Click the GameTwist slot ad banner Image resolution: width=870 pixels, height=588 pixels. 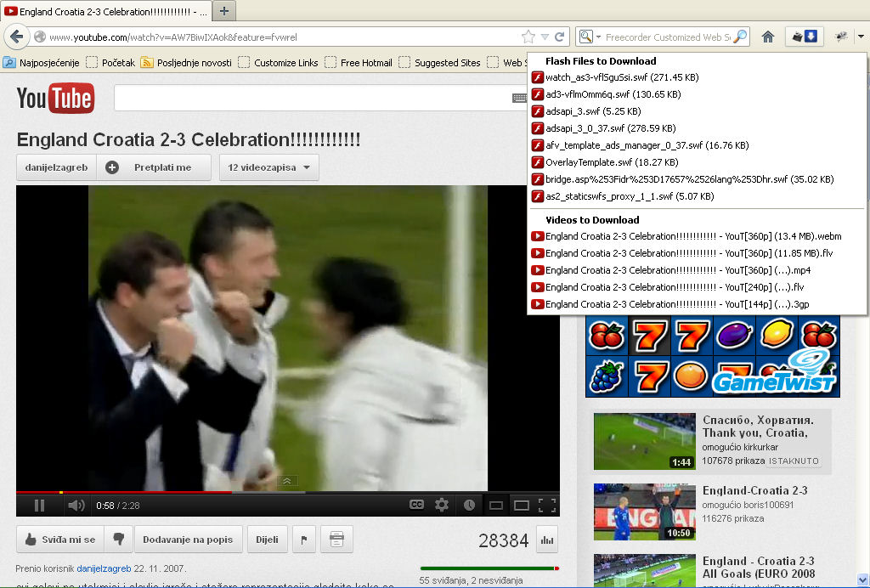[x=713, y=356]
